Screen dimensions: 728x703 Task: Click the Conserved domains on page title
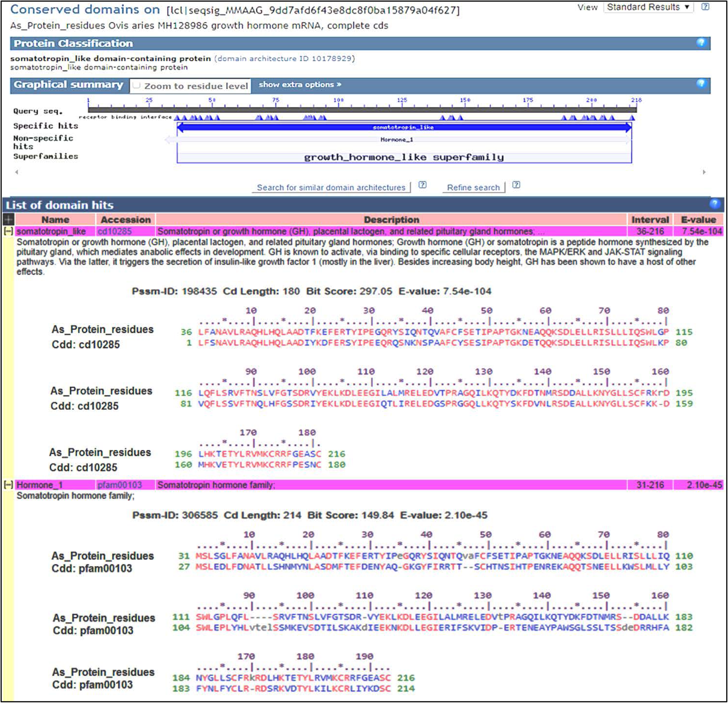(x=85, y=9)
